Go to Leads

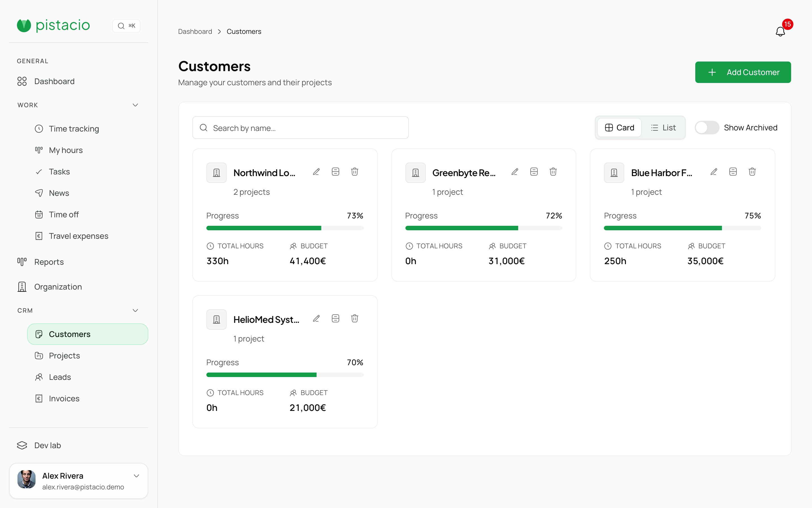[88, 377]
